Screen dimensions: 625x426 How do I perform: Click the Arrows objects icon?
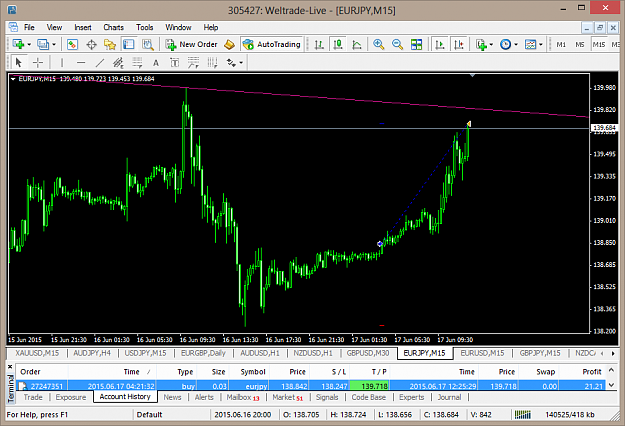[x=231, y=63]
